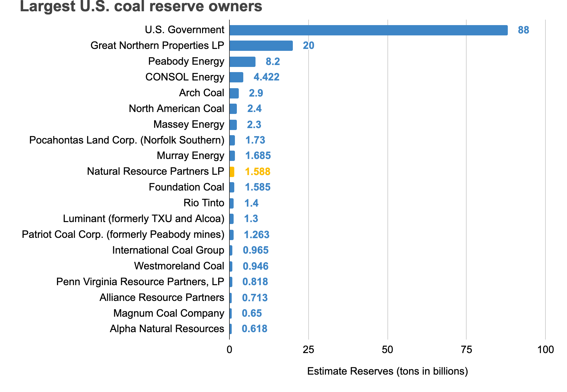Select the 'Great Northern Properties LP' label
The image size is (567, 392).
[x=157, y=46]
